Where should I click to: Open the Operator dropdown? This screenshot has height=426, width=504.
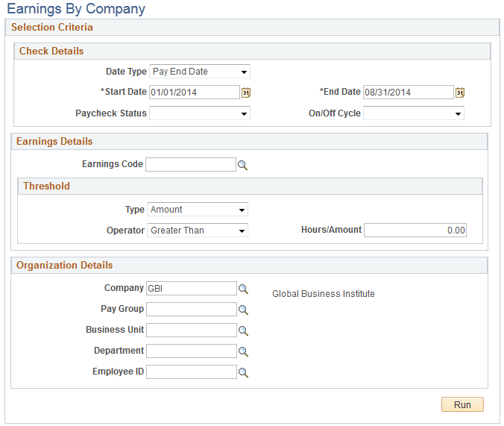pyautogui.click(x=198, y=231)
